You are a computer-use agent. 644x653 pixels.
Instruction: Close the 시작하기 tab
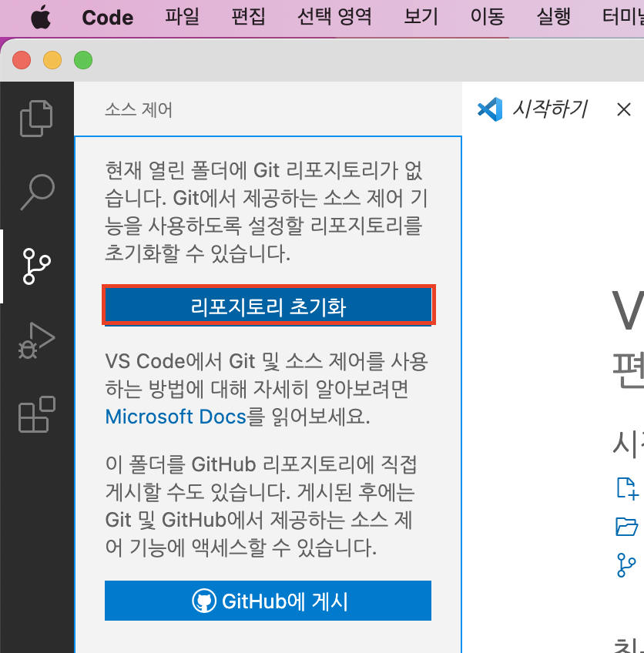624,110
